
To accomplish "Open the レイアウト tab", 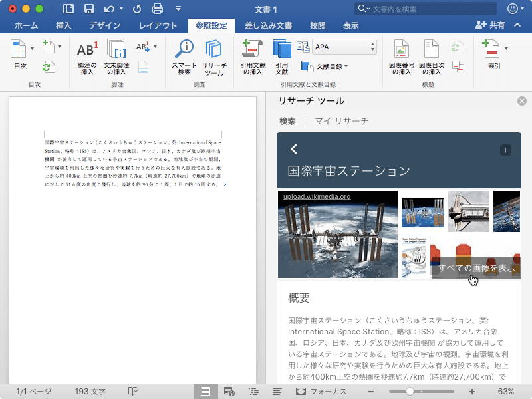I will click(x=158, y=25).
